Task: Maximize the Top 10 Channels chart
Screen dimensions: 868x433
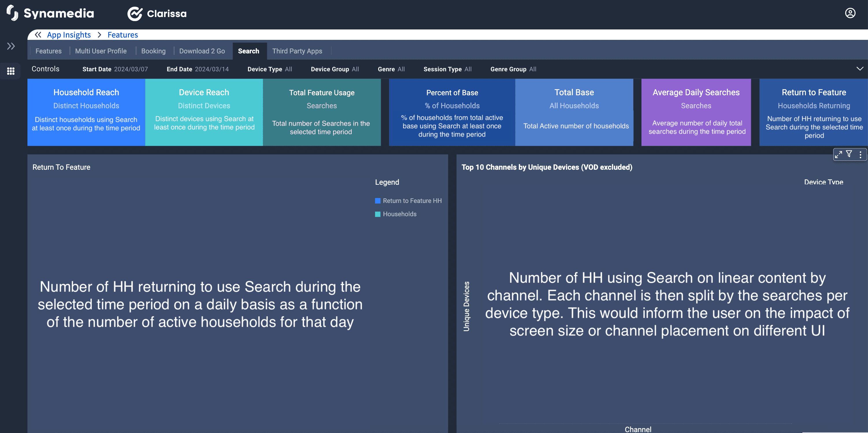Action: click(838, 154)
